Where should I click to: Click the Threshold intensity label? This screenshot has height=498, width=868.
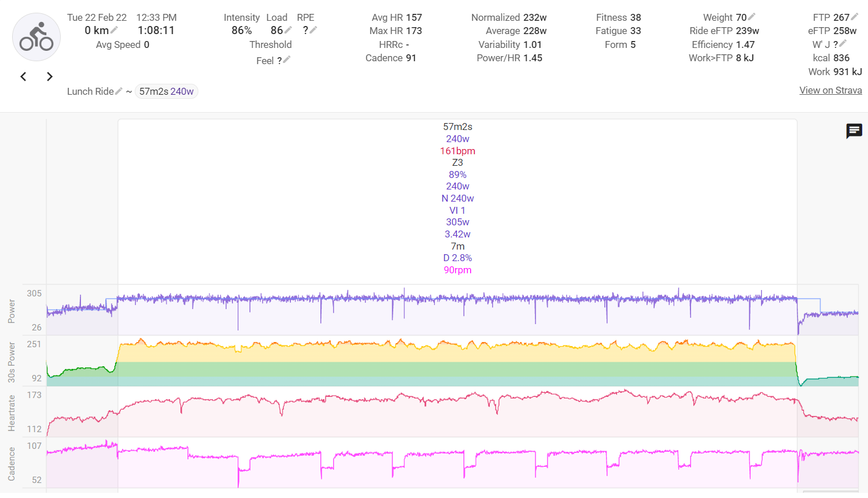271,44
